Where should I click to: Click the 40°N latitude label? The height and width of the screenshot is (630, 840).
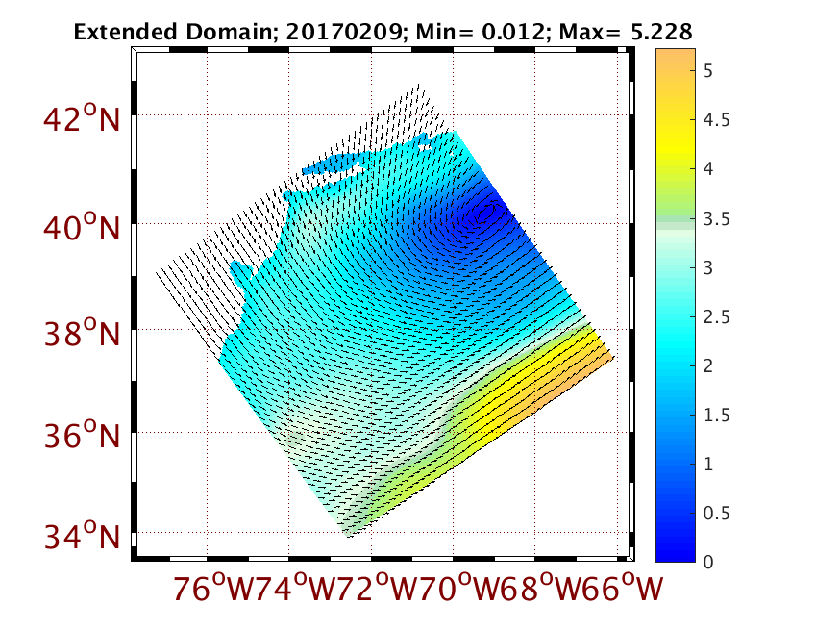(x=82, y=227)
